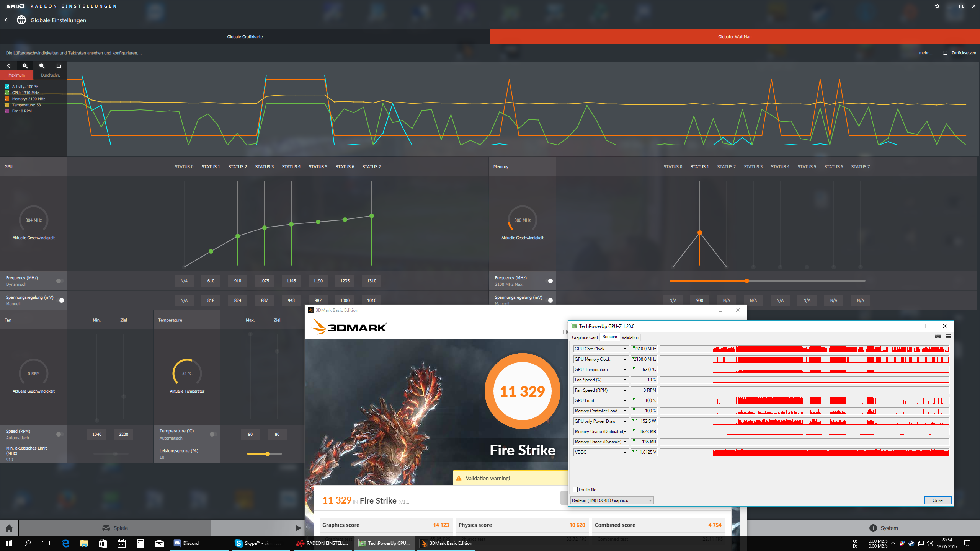Open the VDDC sensor dropdown arrow
Image resolution: width=980 pixels, height=551 pixels.
pos(625,452)
